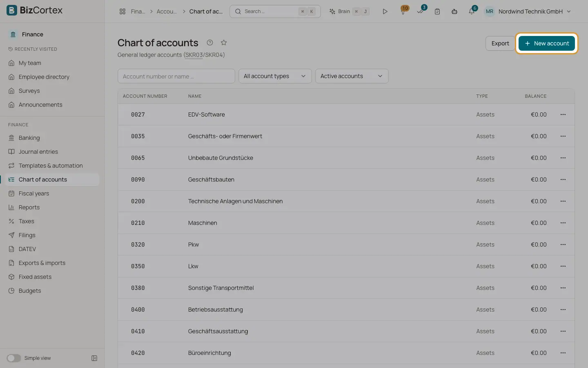Collapse the sidebar panel icon

pos(94,358)
